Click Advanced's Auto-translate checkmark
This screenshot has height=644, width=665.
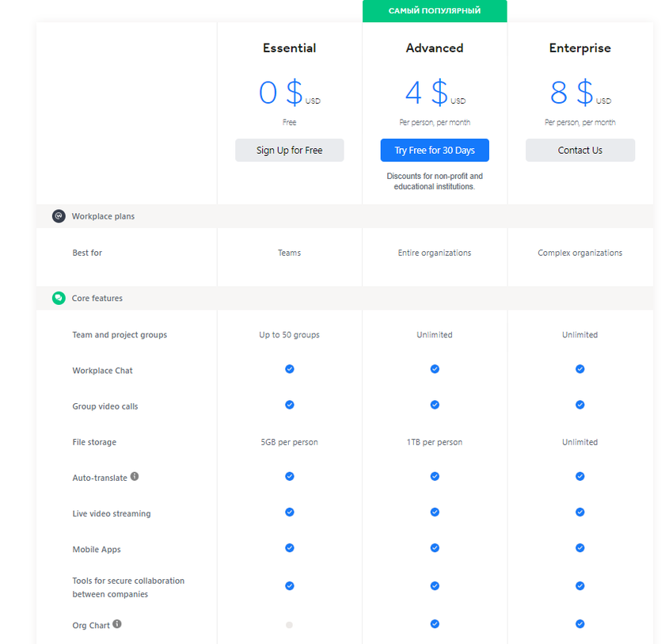tap(435, 476)
